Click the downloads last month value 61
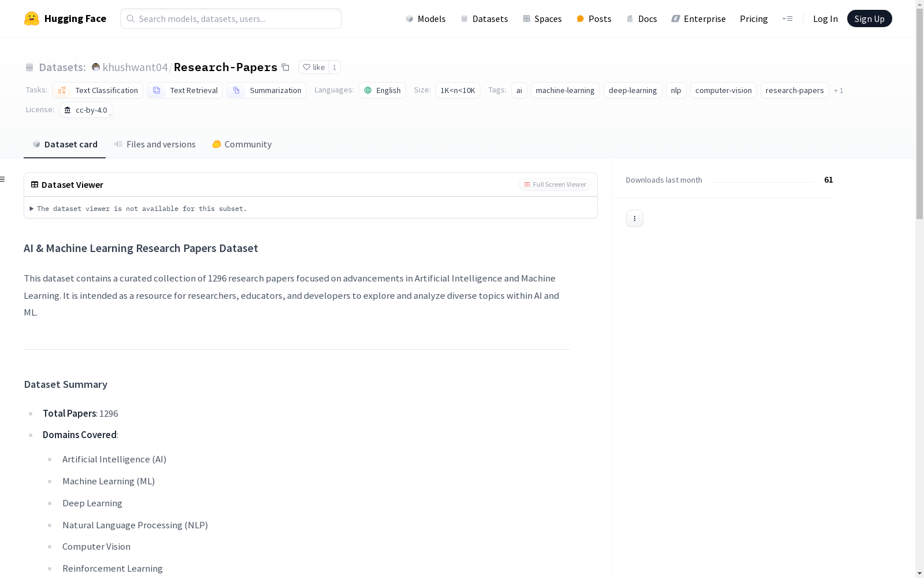Screen dimensions: 924x578 coord(828,180)
